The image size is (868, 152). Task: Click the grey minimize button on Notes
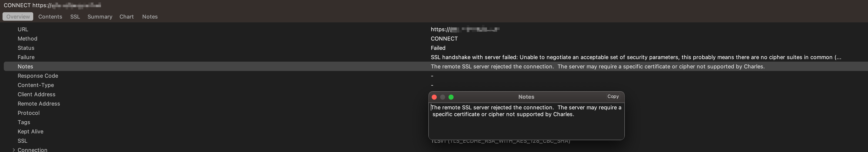[x=443, y=97]
